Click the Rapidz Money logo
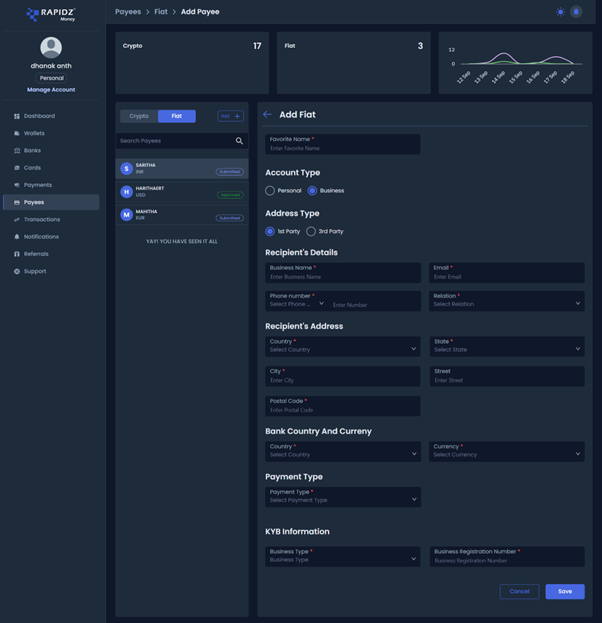 [51, 14]
